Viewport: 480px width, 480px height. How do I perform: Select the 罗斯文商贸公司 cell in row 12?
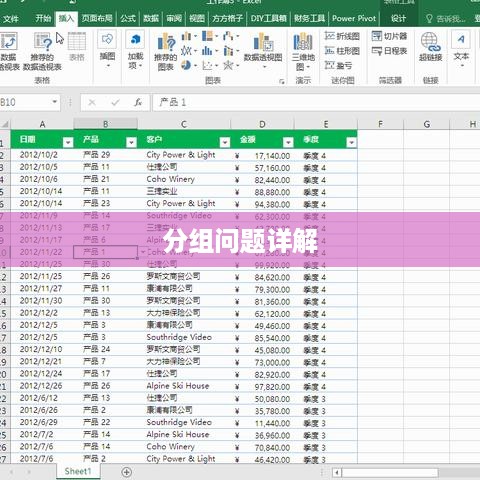pos(184,277)
